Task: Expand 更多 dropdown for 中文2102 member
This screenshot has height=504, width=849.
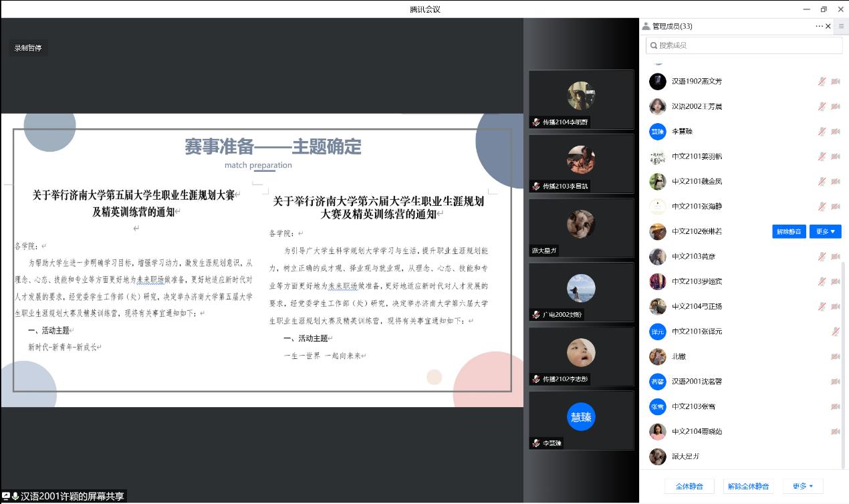Action: pyautogui.click(x=825, y=231)
